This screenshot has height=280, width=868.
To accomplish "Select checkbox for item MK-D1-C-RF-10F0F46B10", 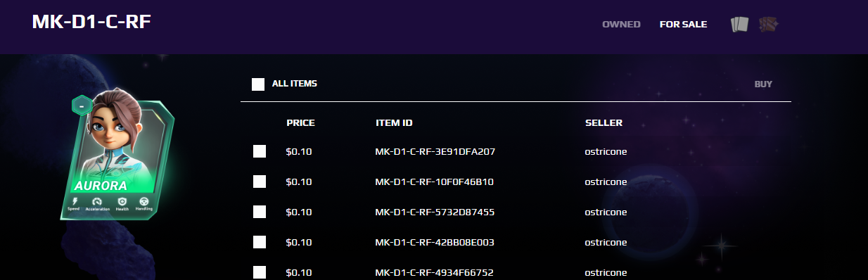I will click(260, 182).
